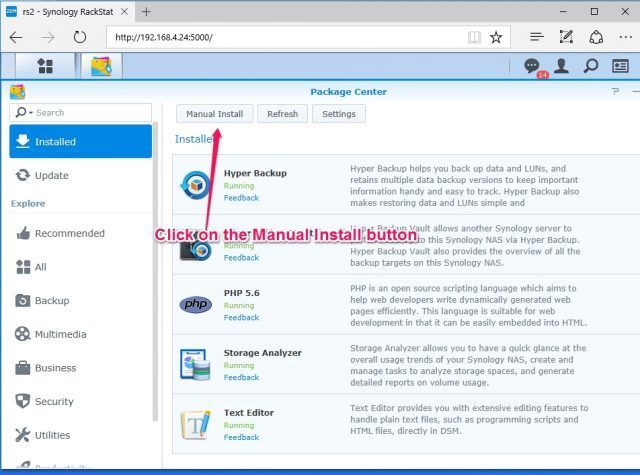Click the Hyper Backup Running status
Viewport: 640px width, 475px height.
239,186
